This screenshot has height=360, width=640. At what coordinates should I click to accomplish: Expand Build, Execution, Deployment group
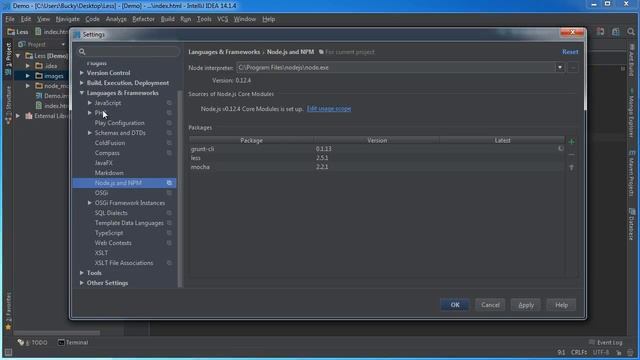click(82, 83)
